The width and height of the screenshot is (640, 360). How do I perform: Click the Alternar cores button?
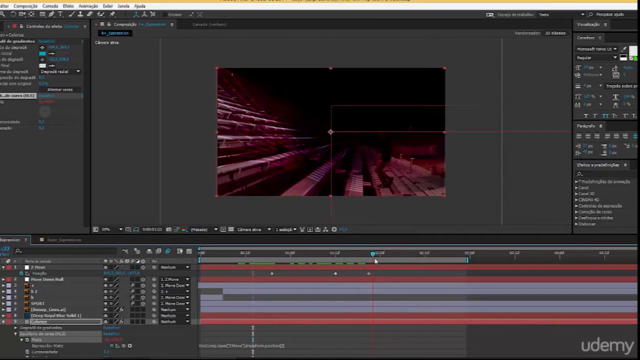click(x=60, y=89)
